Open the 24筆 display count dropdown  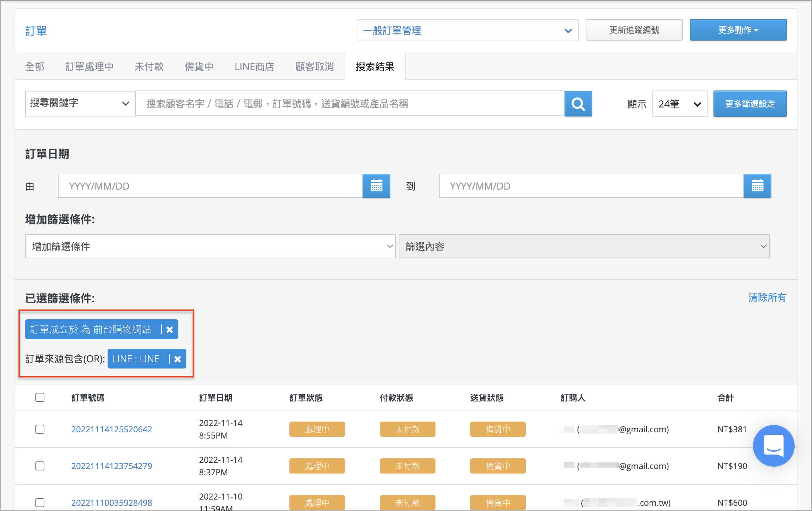coord(680,104)
